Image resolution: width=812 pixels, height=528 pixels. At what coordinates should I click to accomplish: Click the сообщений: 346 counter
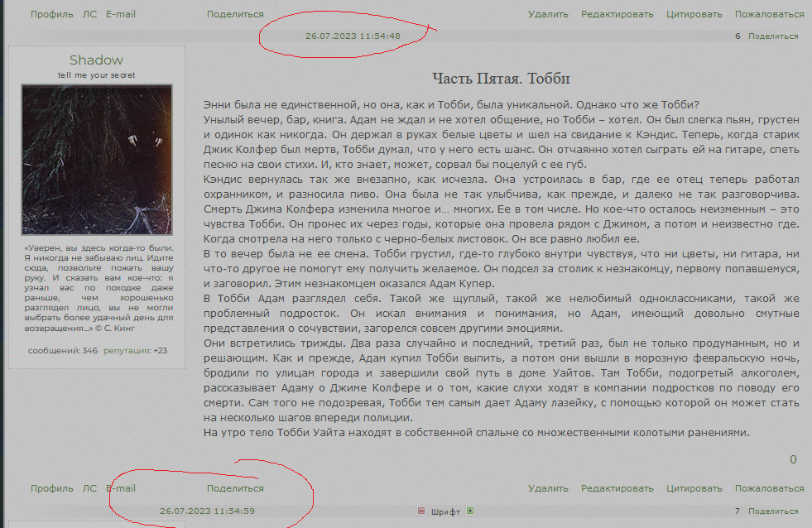[x=63, y=350]
